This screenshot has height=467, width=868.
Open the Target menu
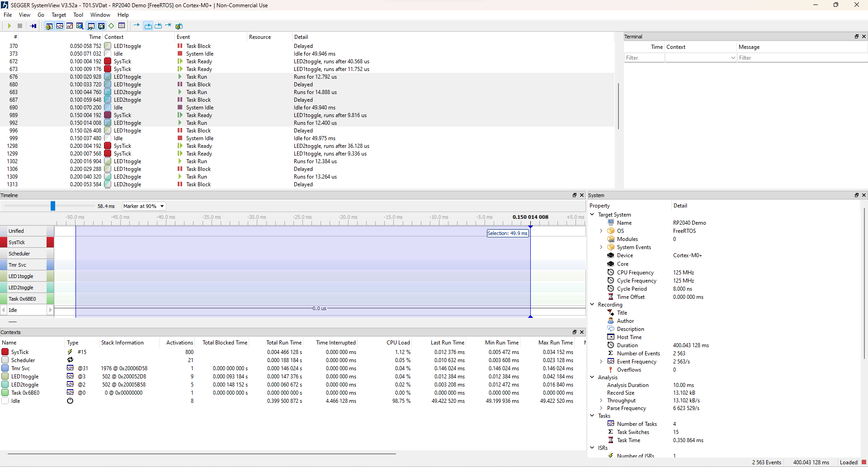[59, 15]
